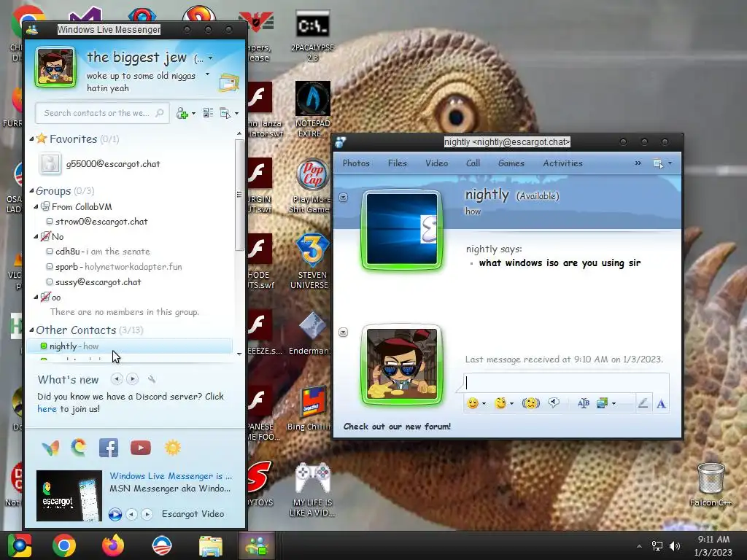Viewport: 747px width, 560px height.
Task: Open the Files menu in chat
Action: click(x=398, y=163)
